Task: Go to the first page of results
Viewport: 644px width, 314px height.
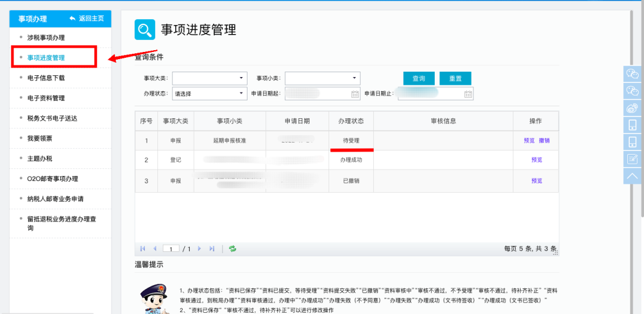Action: tap(143, 249)
